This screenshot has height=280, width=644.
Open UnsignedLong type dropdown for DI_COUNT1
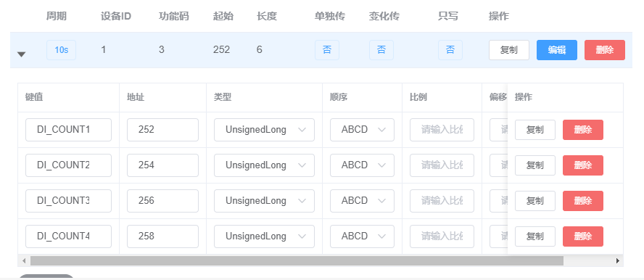(264, 130)
